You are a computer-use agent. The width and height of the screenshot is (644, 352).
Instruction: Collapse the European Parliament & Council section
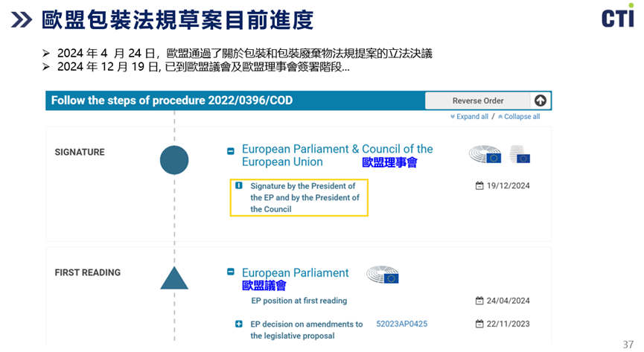click(231, 151)
